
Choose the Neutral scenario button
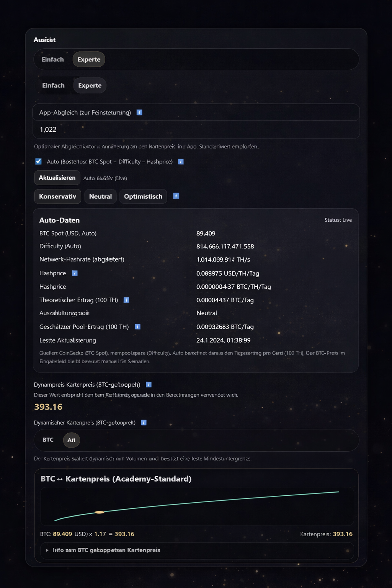pyautogui.click(x=100, y=196)
